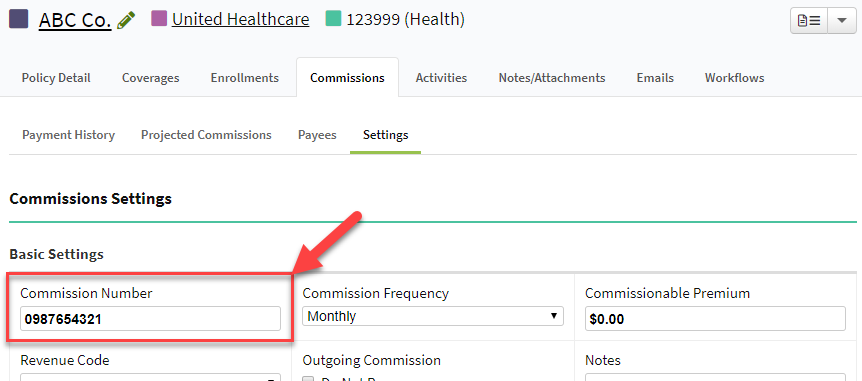The width and height of the screenshot is (862, 381).
Task: Click the pencil edit icon beside ABC Co.
Action: [x=126, y=21]
